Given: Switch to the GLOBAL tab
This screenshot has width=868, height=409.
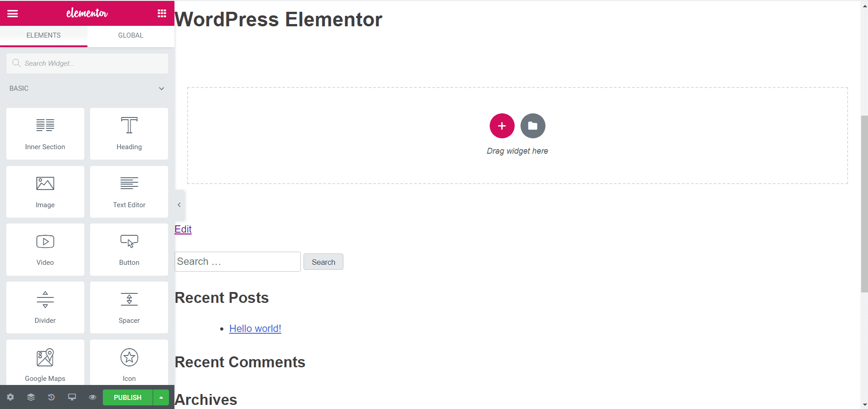Looking at the screenshot, I should tap(130, 35).
